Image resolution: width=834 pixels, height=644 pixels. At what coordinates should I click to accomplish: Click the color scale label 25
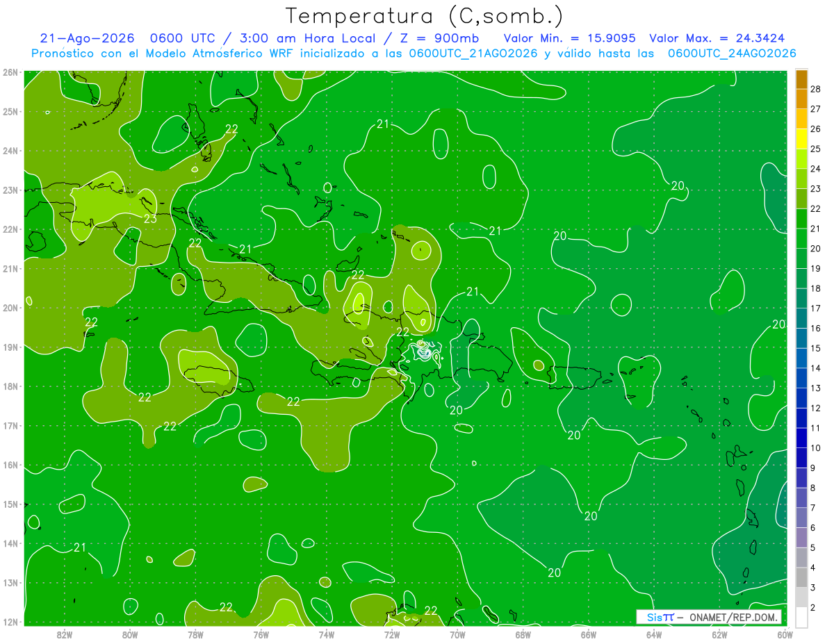point(815,149)
